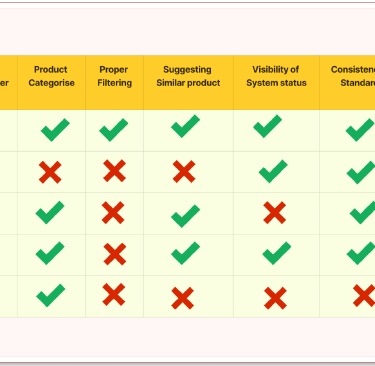Select red cross under Visibility of System status, third row
375x366 pixels.
click(275, 213)
